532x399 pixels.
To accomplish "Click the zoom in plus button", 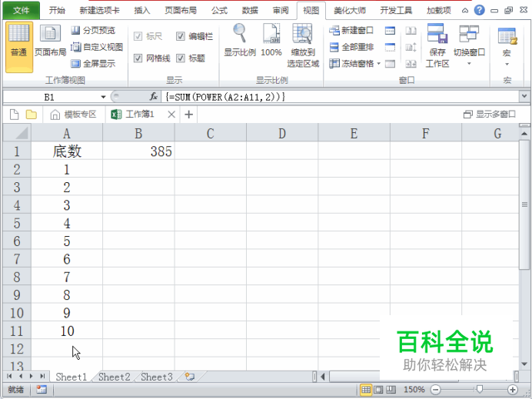I will click(x=513, y=390).
